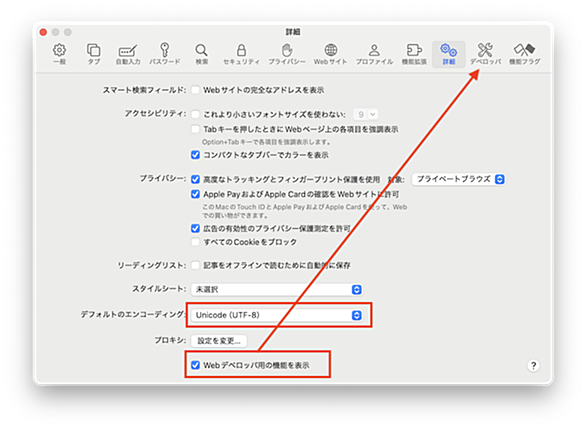Select the 詳細 (Advanced) gears pane
The image size is (586, 429).
pos(448,54)
